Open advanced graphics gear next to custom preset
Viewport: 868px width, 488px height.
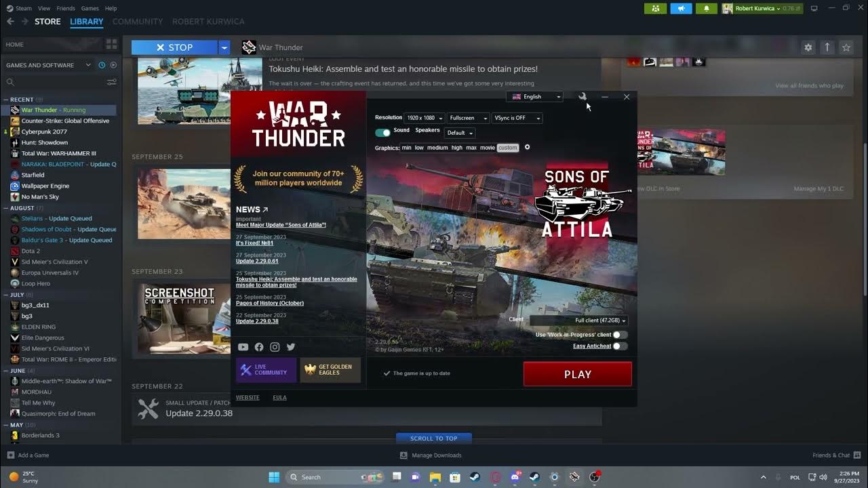[527, 147]
